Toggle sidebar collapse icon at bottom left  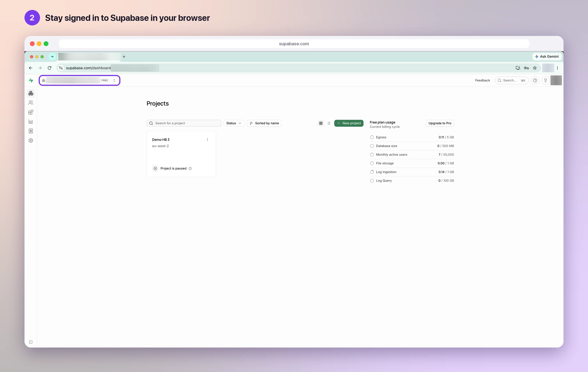[x=31, y=342]
